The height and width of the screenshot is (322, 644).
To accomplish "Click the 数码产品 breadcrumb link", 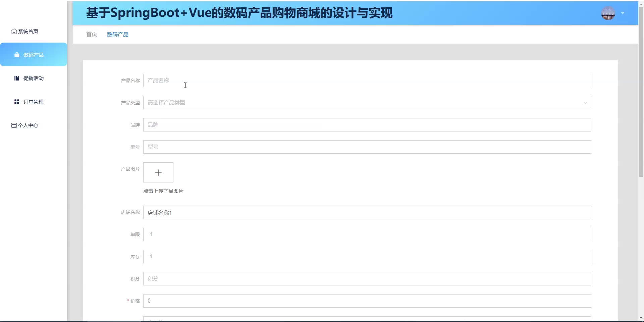I will [118, 34].
